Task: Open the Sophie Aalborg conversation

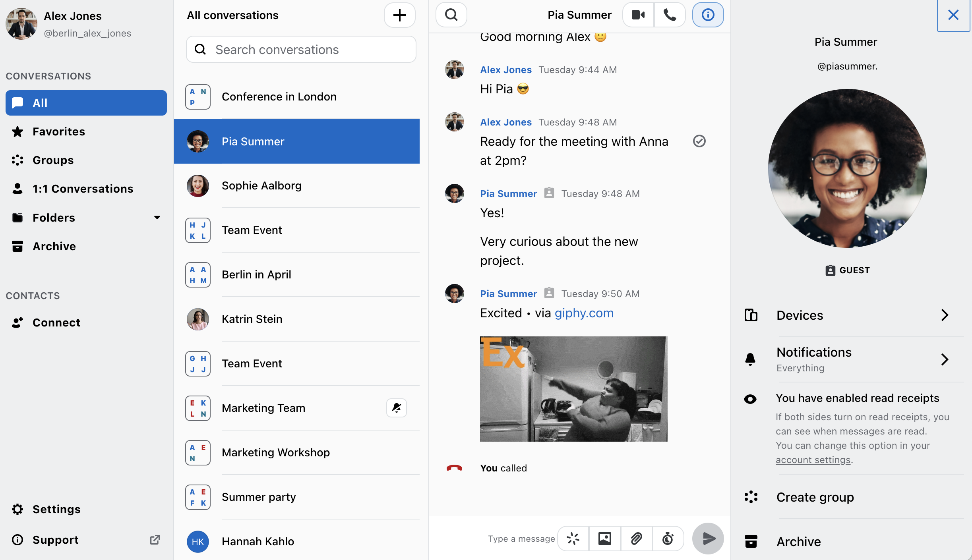Action: point(297,185)
